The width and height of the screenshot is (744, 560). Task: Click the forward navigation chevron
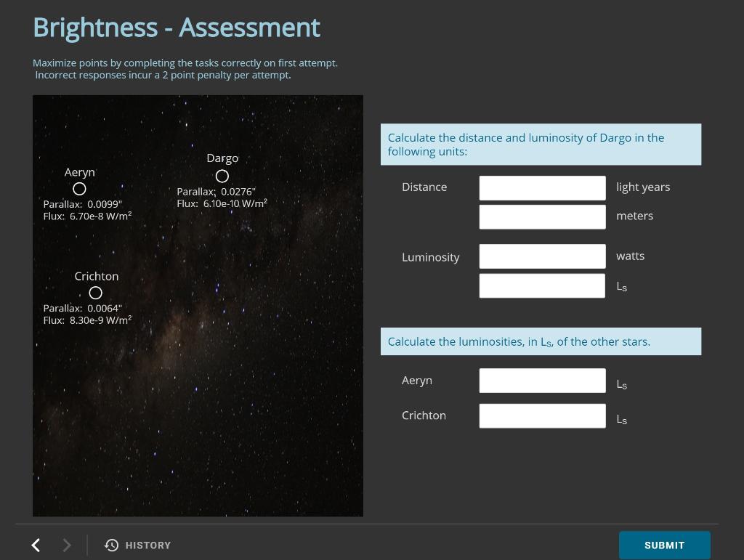(x=65, y=545)
